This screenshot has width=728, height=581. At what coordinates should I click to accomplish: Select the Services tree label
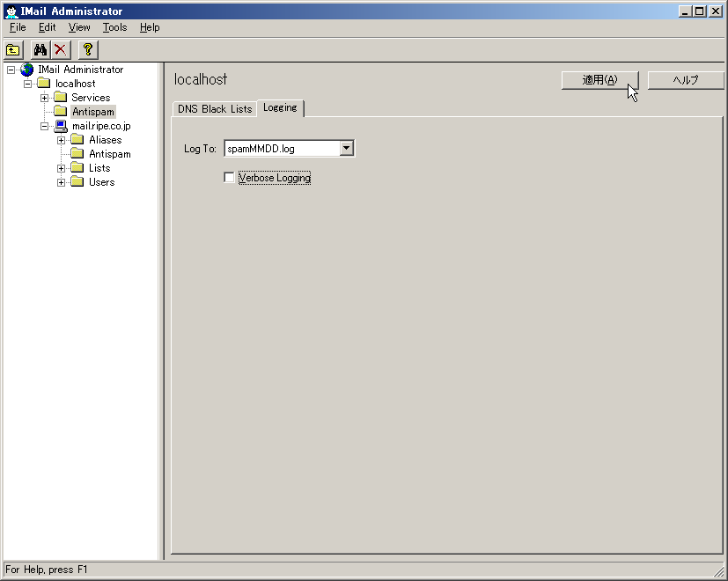point(91,98)
